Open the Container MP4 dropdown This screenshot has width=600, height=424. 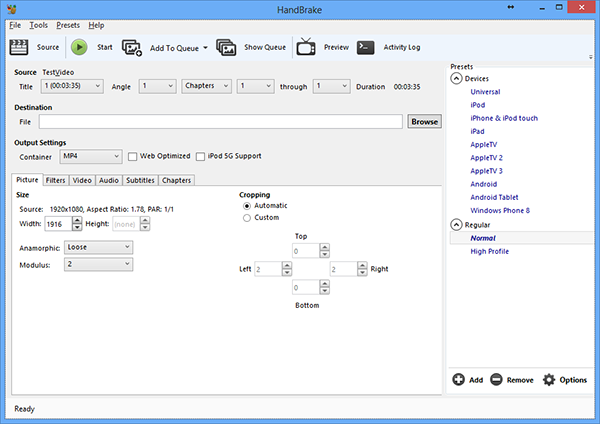click(x=90, y=156)
